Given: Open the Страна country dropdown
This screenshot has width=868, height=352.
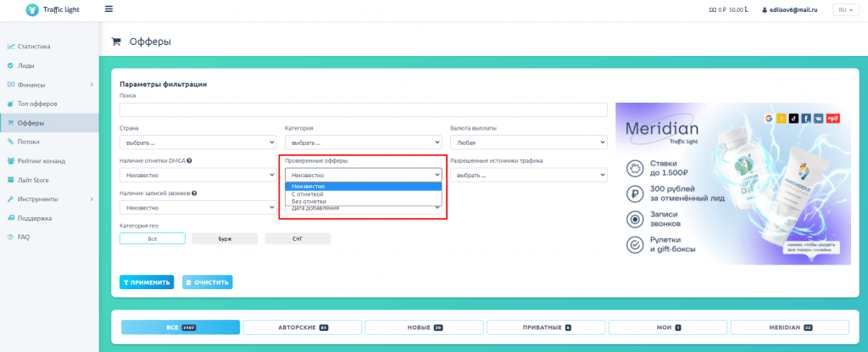Looking at the screenshot, I should click(x=196, y=142).
